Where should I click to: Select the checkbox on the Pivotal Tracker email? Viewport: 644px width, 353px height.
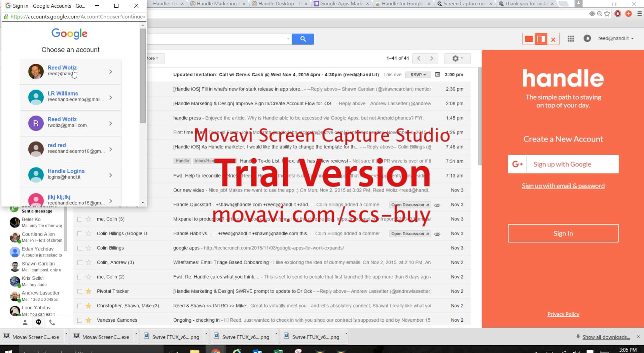tap(79, 291)
